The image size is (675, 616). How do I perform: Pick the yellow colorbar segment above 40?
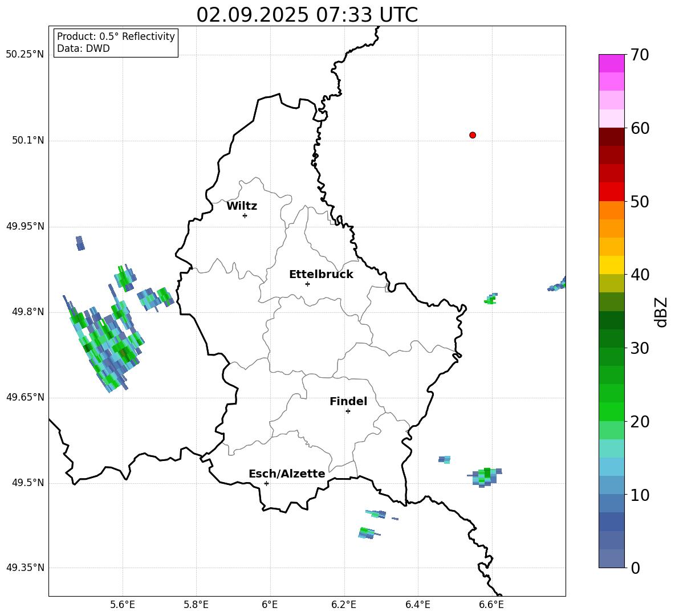[611, 265]
